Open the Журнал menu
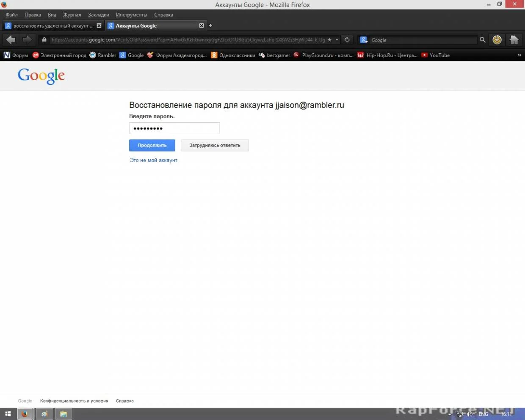This screenshot has width=525, height=420. tap(72, 15)
